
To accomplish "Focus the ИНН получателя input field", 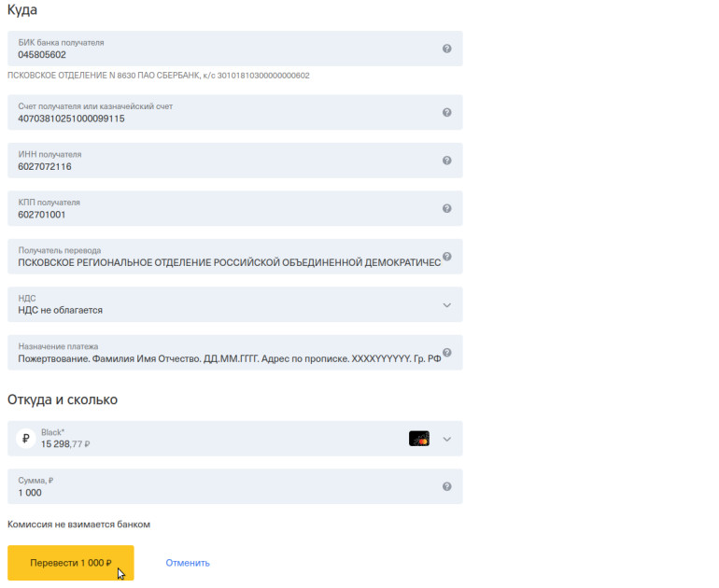I will [234, 161].
